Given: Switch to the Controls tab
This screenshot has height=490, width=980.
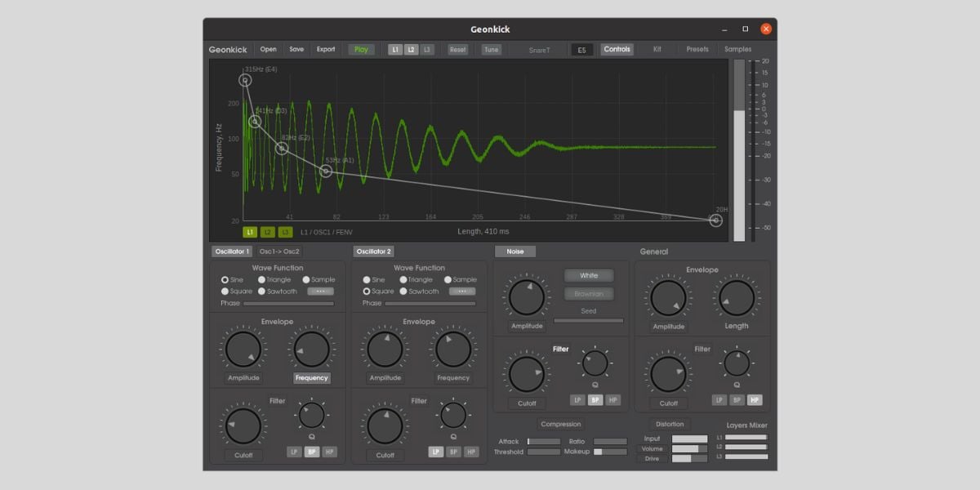Looking at the screenshot, I should [x=617, y=50].
